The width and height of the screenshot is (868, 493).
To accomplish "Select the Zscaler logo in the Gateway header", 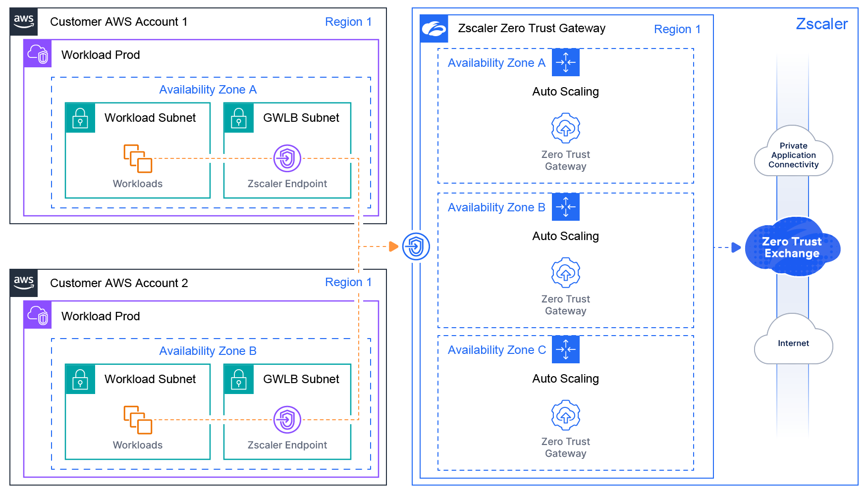I will (x=434, y=29).
